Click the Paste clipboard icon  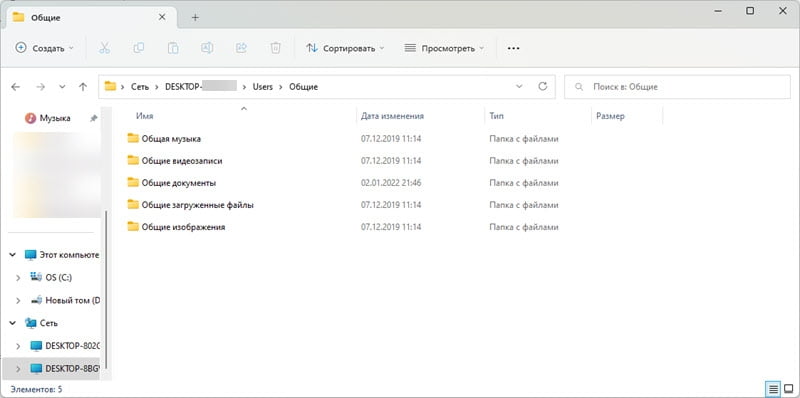[173, 48]
